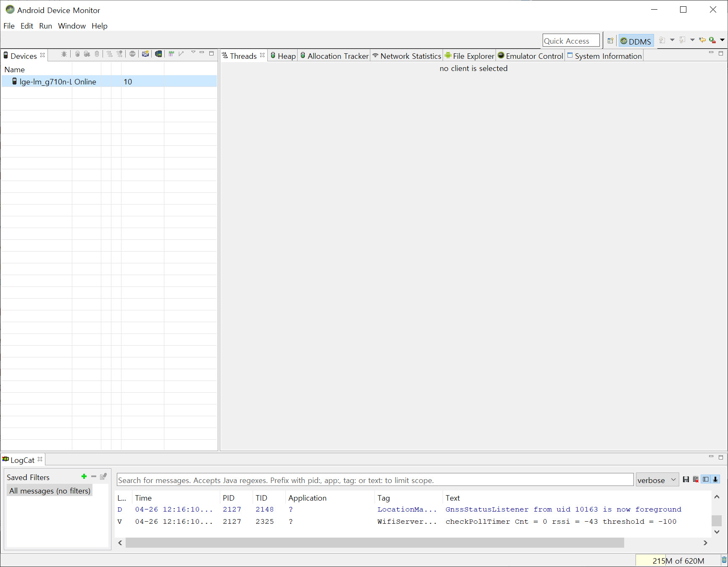
Task: Open the next annotation dropdown arrow
Action: click(672, 40)
